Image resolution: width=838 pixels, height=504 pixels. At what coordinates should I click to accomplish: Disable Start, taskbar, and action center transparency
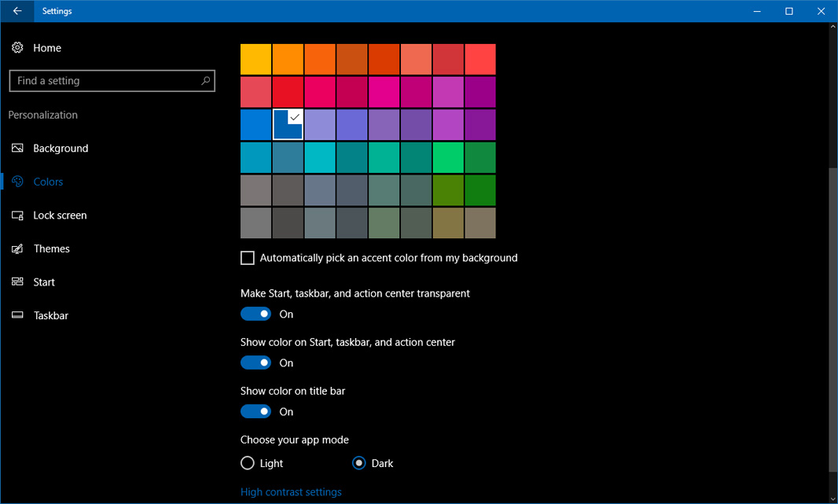click(x=255, y=313)
